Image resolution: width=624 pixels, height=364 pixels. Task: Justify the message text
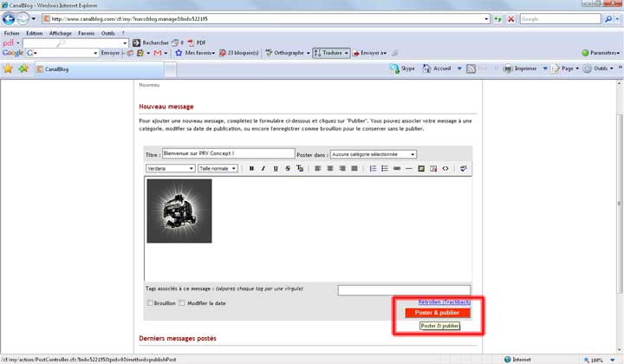[x=354, y=169]
